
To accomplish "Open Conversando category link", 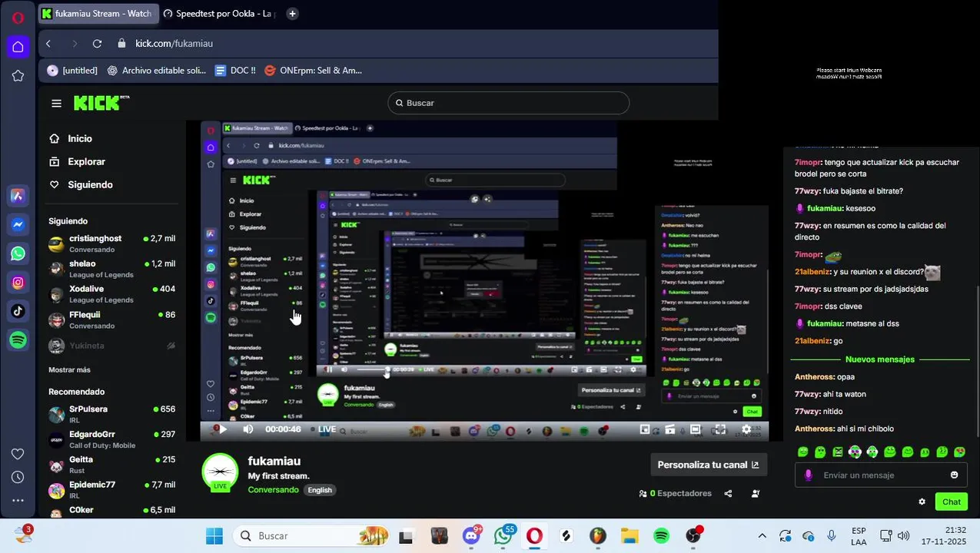I will click(273, 490).
